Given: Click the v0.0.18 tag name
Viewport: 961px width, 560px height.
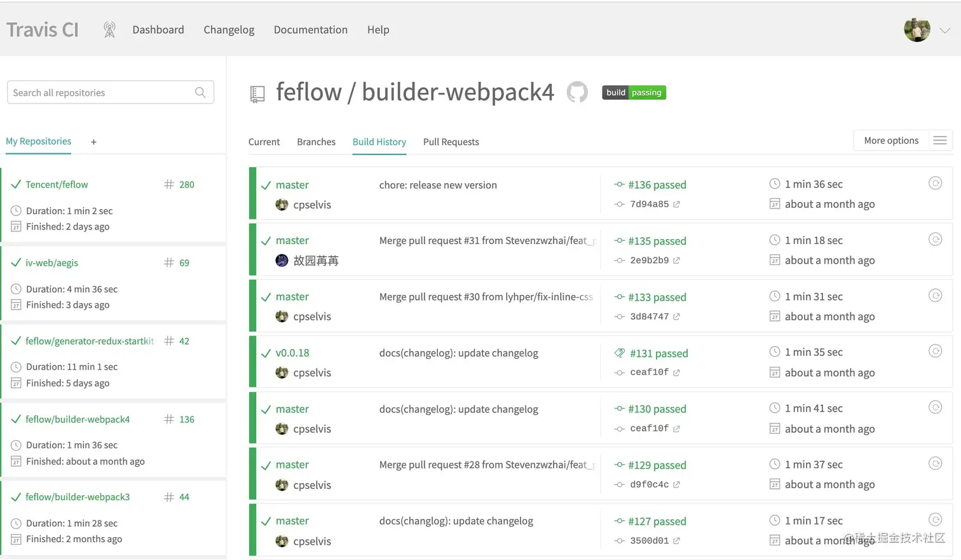Looking at the screenshot, I should point(292,353).
